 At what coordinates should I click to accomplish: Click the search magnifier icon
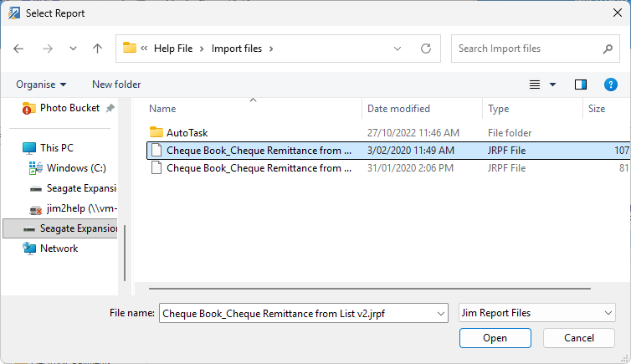point(608,49)
